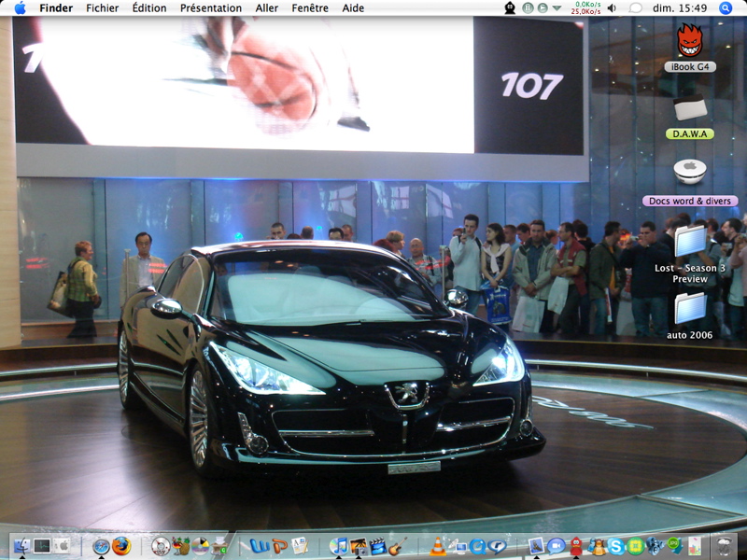Open the Fichier menu
The height and width of the screenshot is (560, 747).
[103, 8]
